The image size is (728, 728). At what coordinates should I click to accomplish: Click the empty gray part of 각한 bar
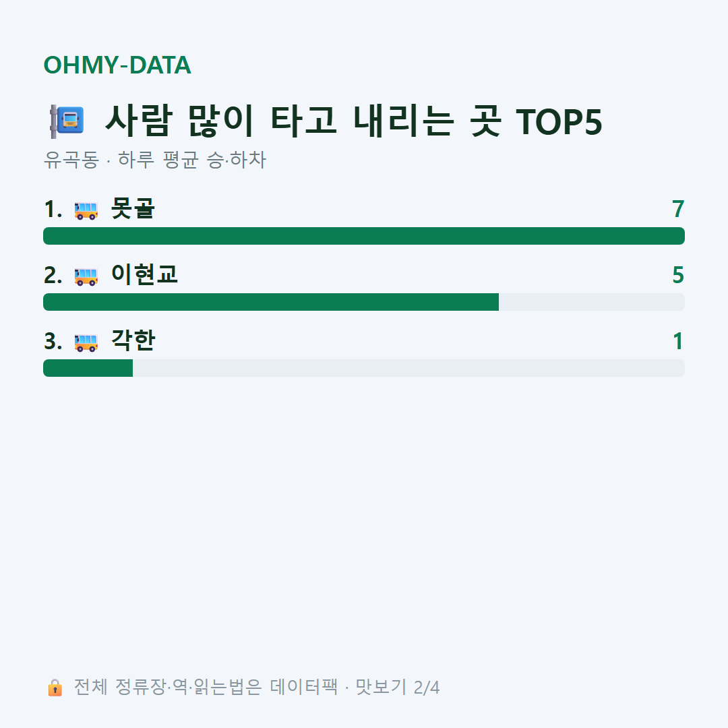408,368
